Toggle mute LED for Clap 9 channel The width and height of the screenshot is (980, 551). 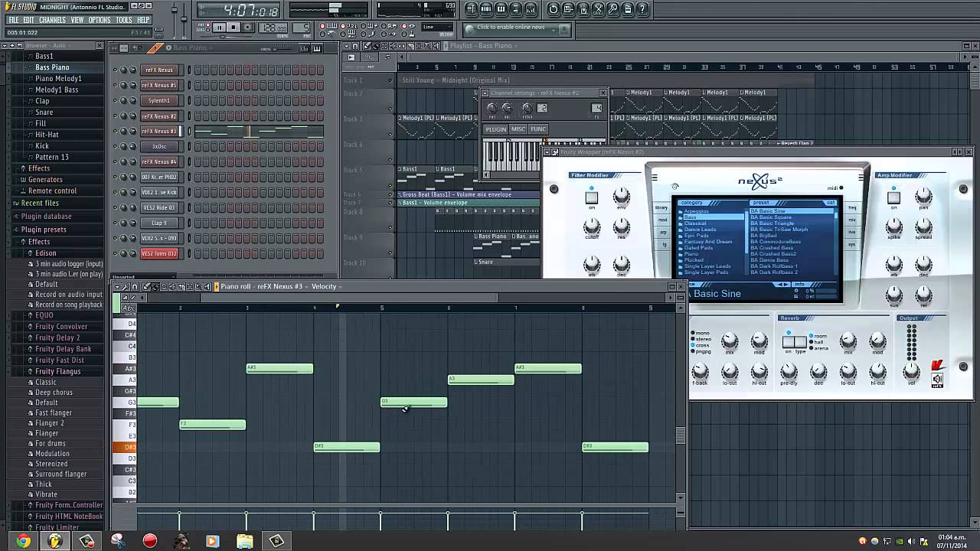[x=115, y=223]
